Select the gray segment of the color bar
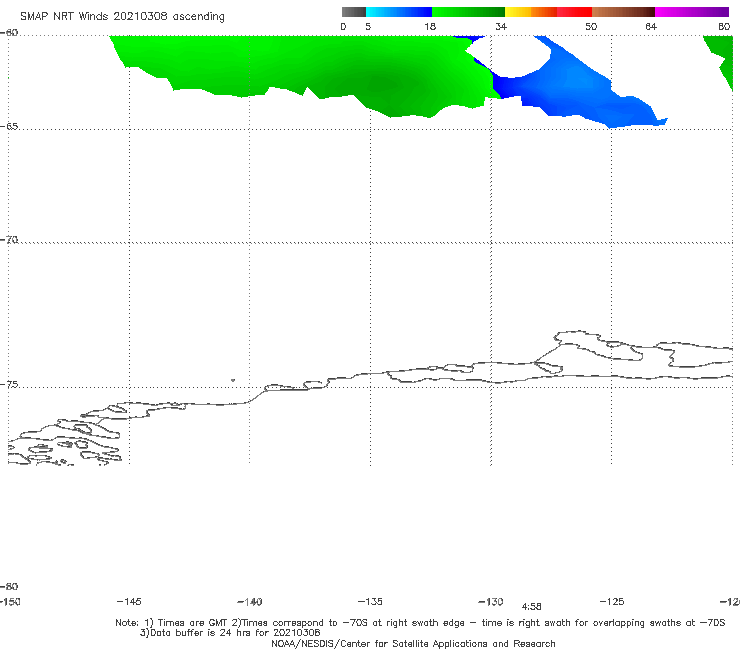 pyautogui.click(x=354, y=12)
